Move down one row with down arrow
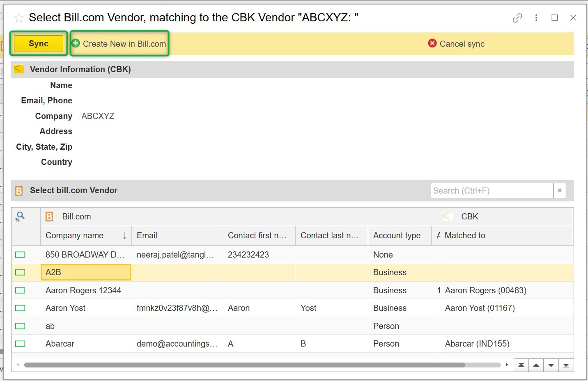588x381 pixels. [551, 365]
